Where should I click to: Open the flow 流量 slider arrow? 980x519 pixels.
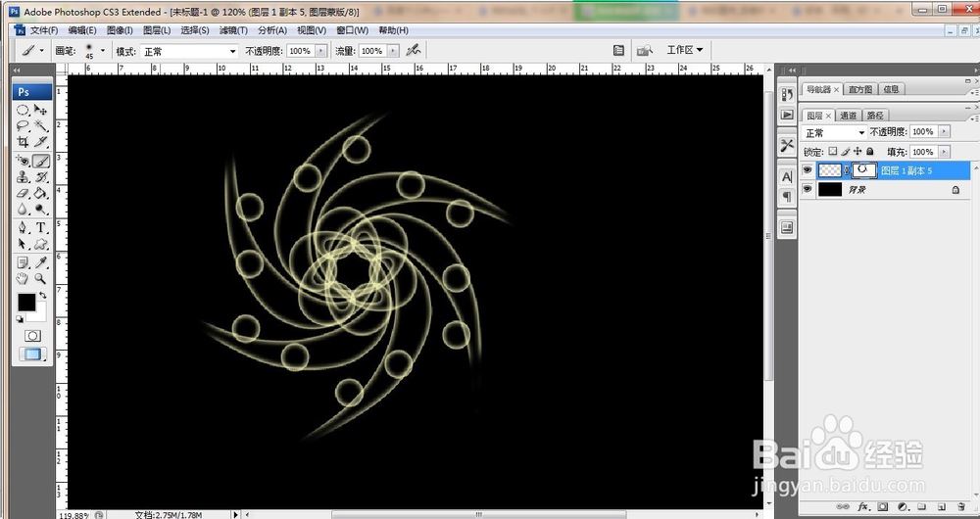pyautogui.click(x=393, y=51)
